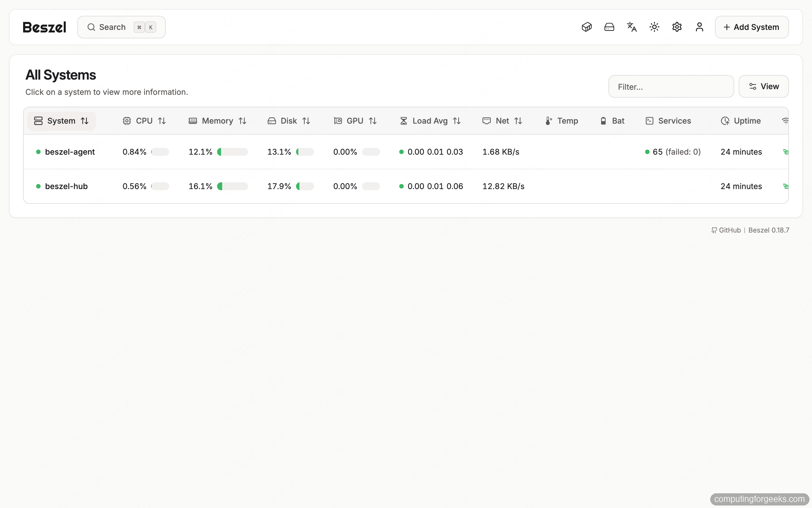Click beszel-agent 24 minutes uptime
The image size is (812, 508).
[x=741, y=152]
